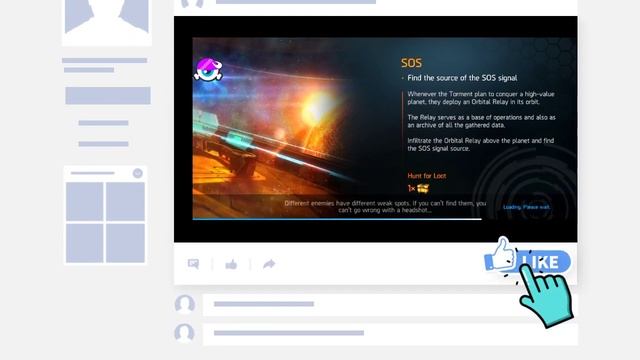This screenshot has height=360, width=640.
Task: Click the thumbs-up hand on the LIKE button
Action: tap(501, 254)
